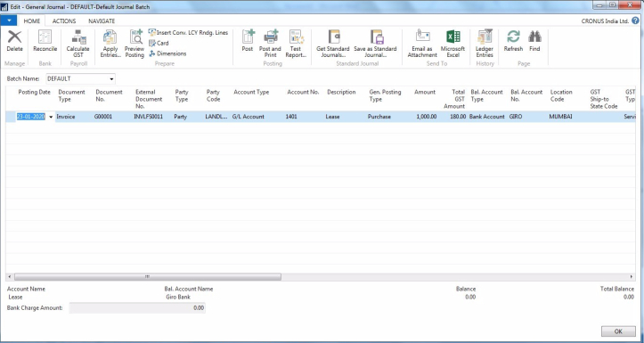The image size is (644, 343).
Task: Switch to the NAVIGATE tab
Action: pyautogui.click(x=102, y=21)
